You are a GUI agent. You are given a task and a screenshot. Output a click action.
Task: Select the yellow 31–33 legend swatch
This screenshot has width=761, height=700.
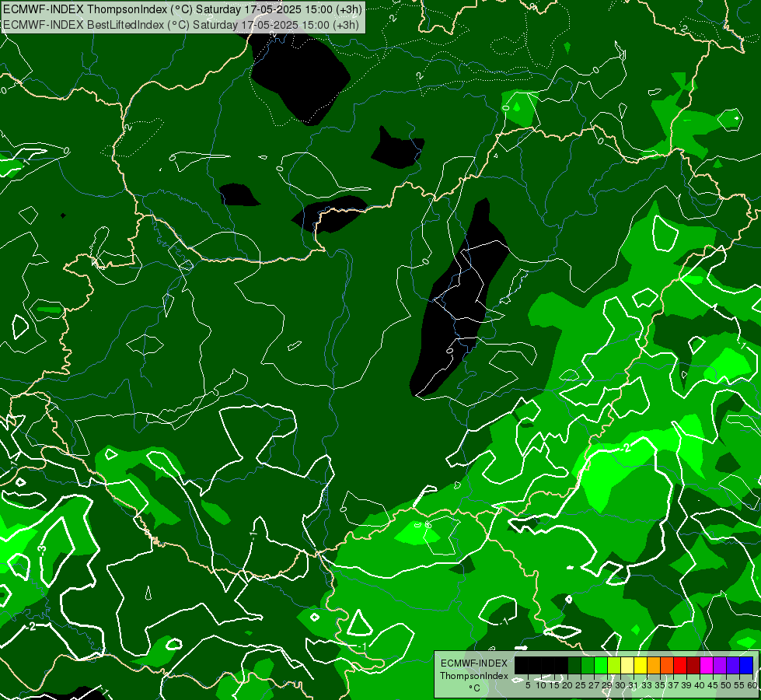(x=641, y=665)
